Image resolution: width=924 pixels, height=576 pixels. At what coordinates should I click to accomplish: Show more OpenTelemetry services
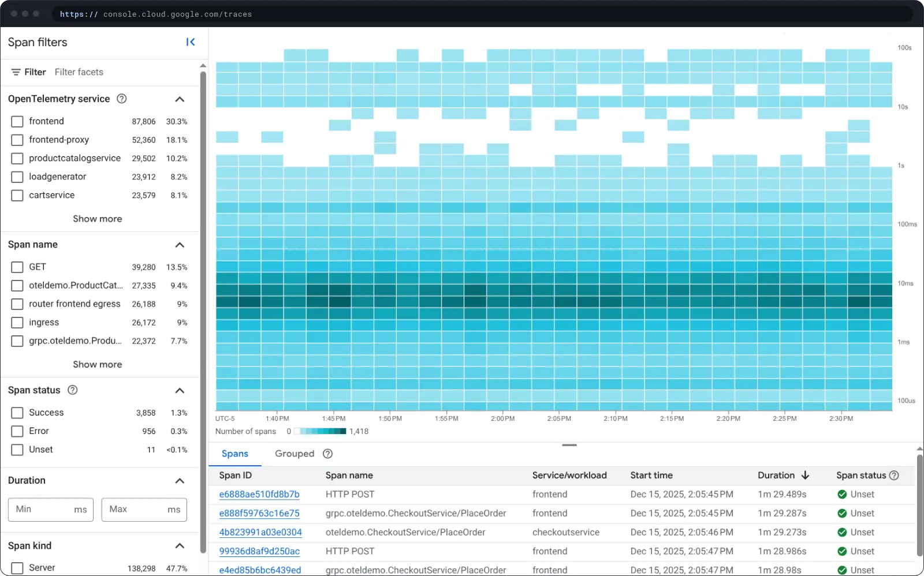pos(98,219)
